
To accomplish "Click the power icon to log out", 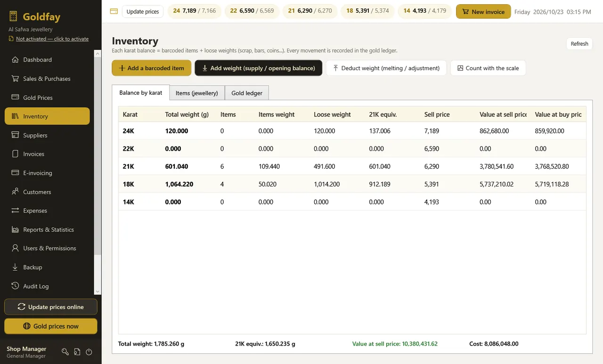I will point(89,352).
